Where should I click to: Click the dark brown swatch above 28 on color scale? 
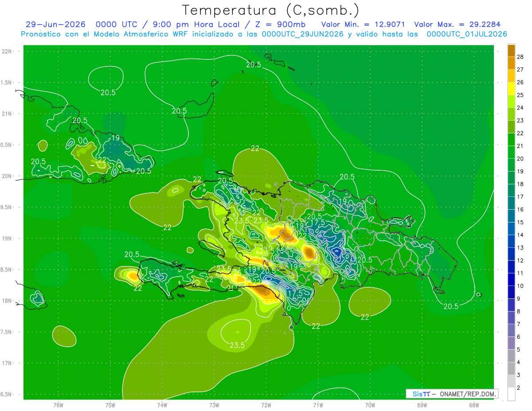(511, 51)
